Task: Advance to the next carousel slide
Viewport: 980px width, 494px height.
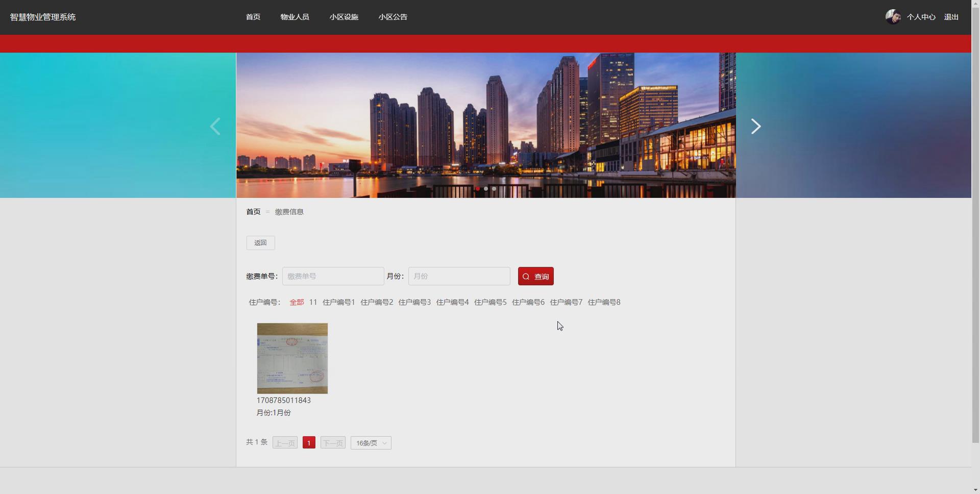Action: (756, 126)
